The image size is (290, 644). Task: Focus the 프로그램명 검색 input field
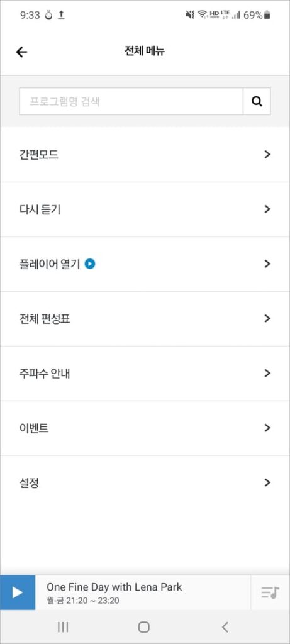coord(131,101)
